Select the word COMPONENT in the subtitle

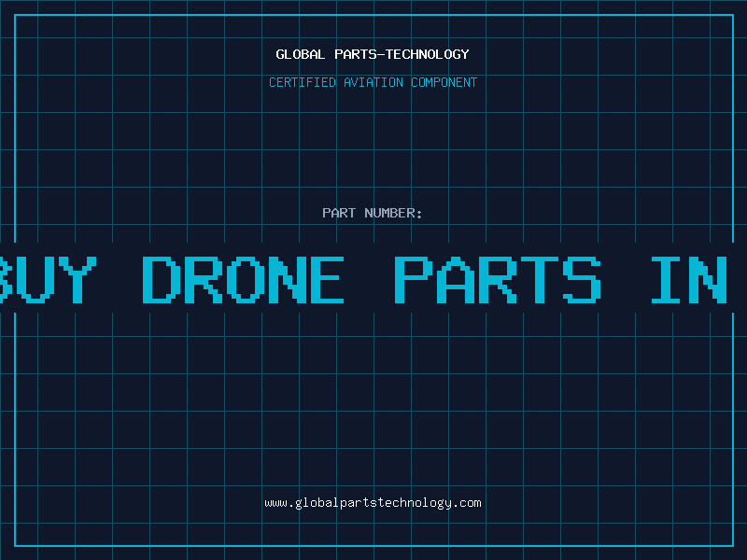click(x=444, y=82)
